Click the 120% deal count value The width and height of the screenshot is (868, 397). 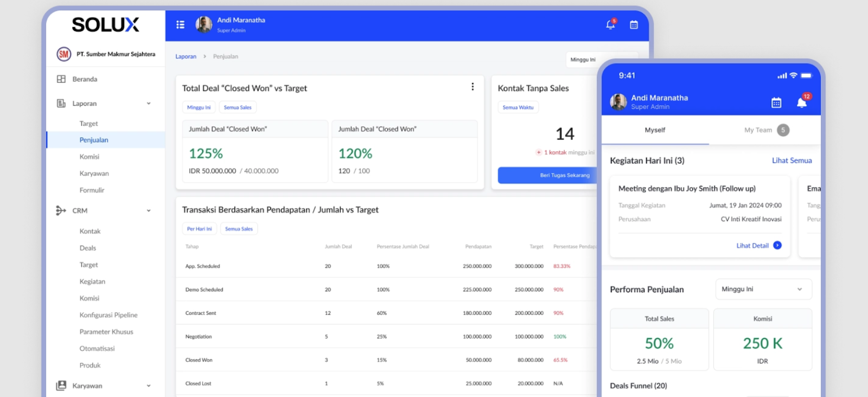point(355,153)
